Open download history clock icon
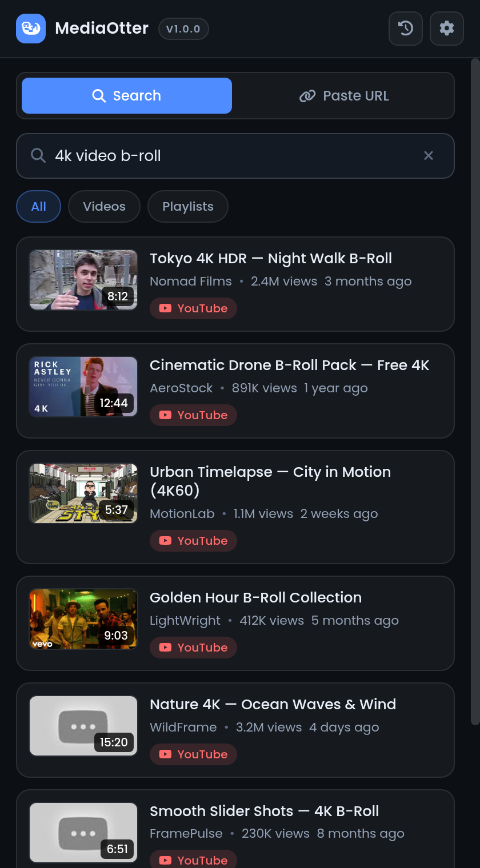Image resolution: width=480 pixels, height=868 pixels. click(406, 29)
